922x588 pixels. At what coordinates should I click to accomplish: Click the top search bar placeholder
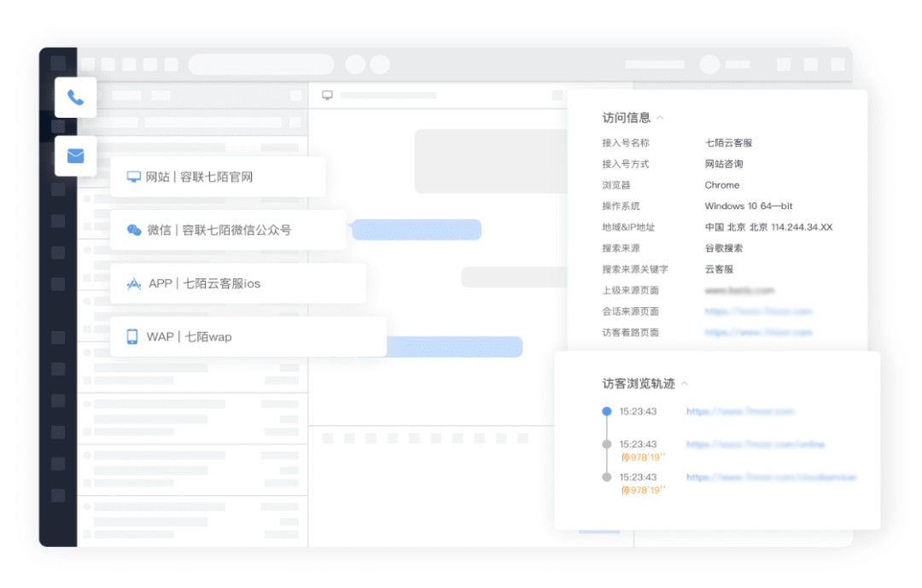(261, 64)
